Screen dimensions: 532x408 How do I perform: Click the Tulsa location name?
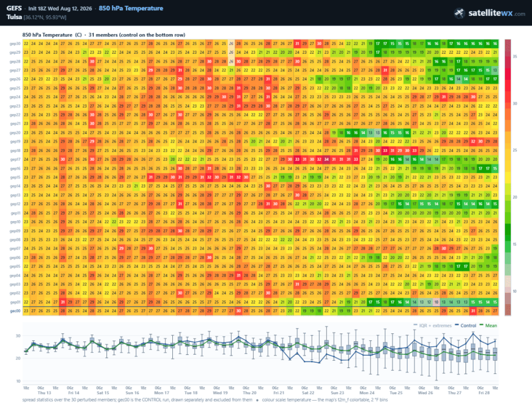pos(14,17)
